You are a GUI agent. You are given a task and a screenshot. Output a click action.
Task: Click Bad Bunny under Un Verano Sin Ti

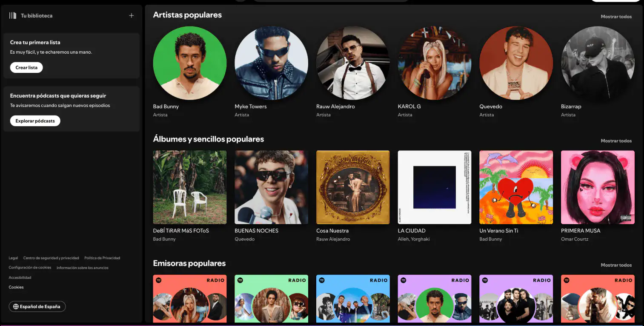(x=491, y=239)
